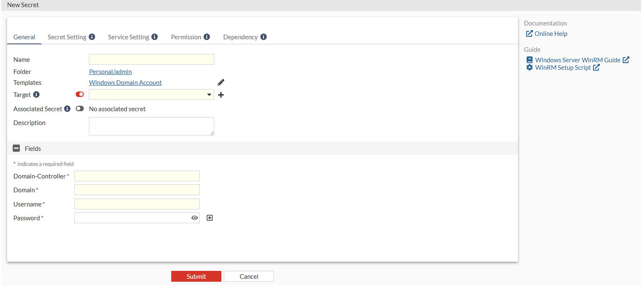The width and height of the screenshot is (644, 288).
Task: Click the 'Documentation' heading
Action: pos(545,23)
